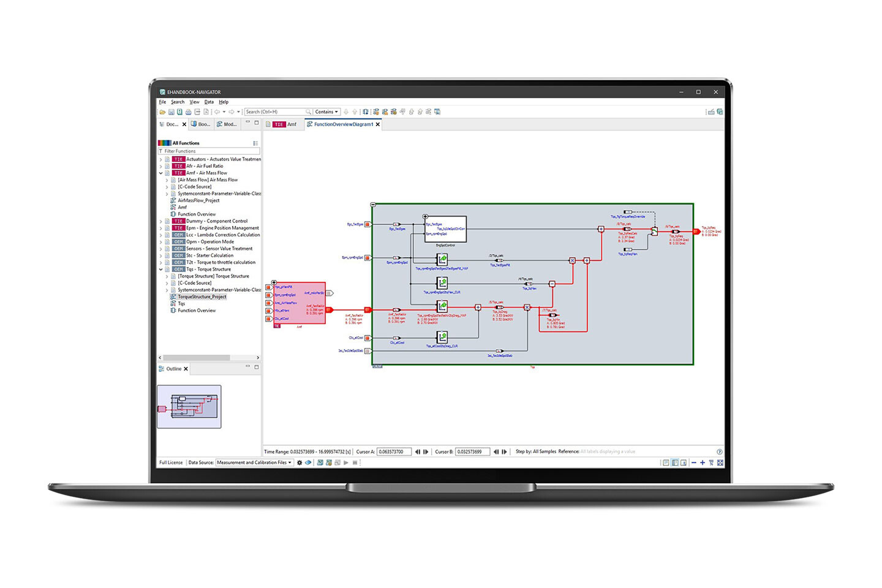Jump to next search result down arrow
The width and height of the screenshot is (882, 588).
(346, 112)
